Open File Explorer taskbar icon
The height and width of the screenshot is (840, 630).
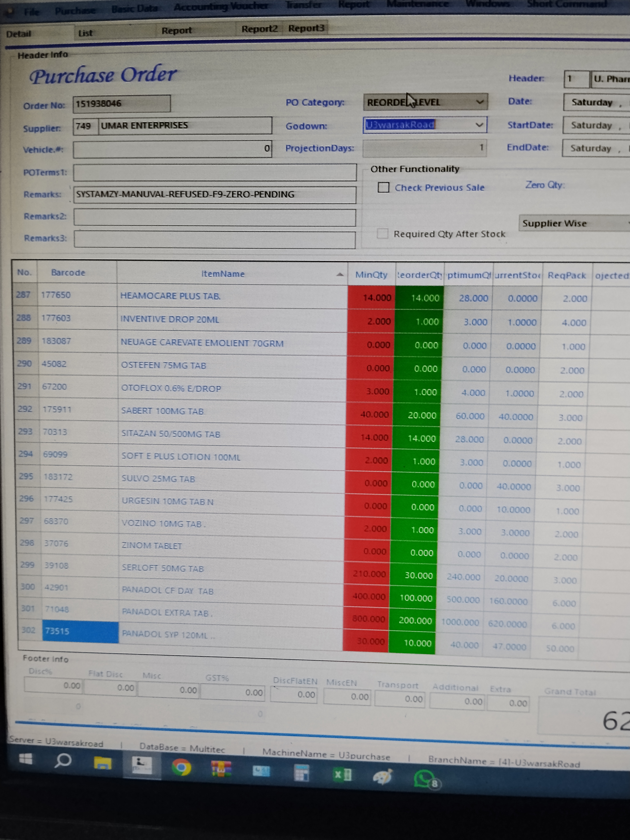tap(103, 763)
